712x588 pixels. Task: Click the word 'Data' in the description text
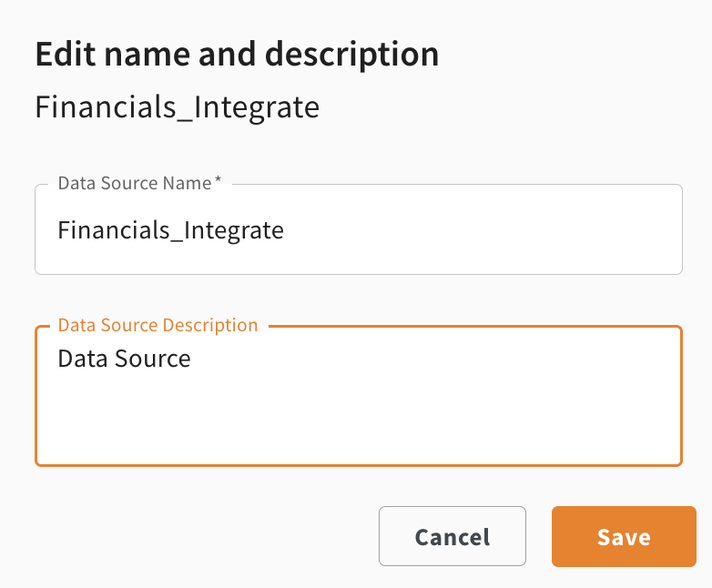pyautogui.click(x=83, y=359)
